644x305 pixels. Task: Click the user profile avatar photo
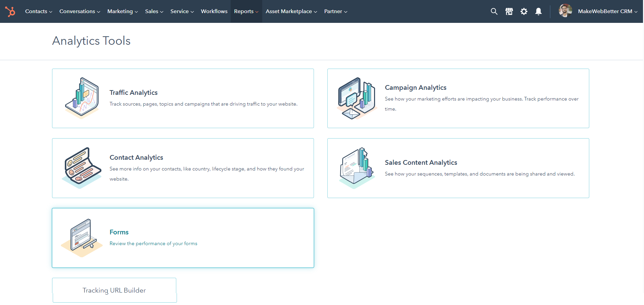coord(565,11)
